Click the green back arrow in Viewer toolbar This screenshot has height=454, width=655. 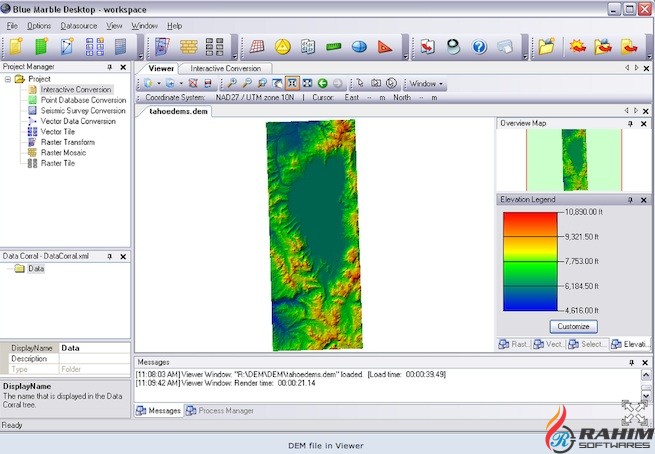(323, 84)
